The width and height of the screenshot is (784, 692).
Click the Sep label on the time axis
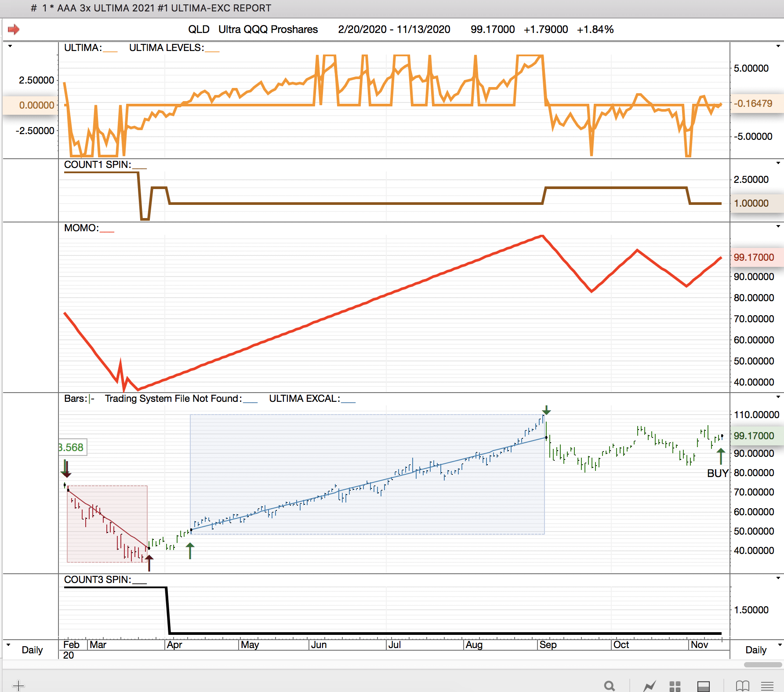coord(548,645)
